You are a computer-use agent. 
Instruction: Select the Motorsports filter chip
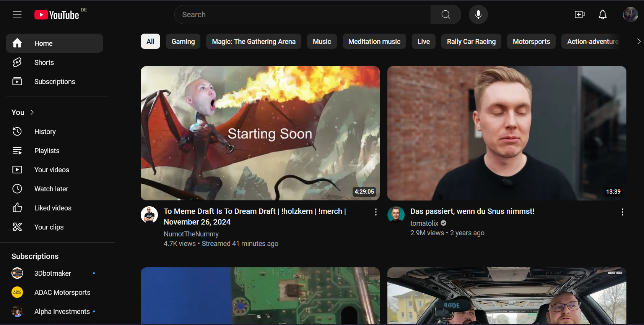click(531, 41)
